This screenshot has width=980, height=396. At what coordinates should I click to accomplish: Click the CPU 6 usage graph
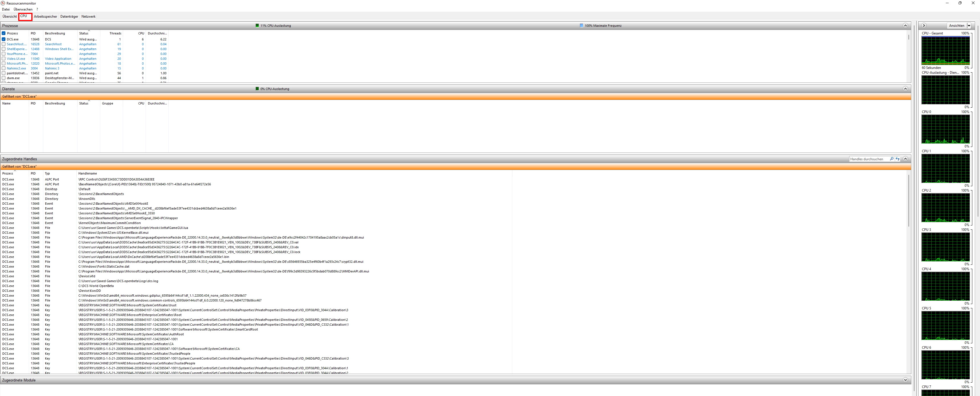tap(946, 365)
